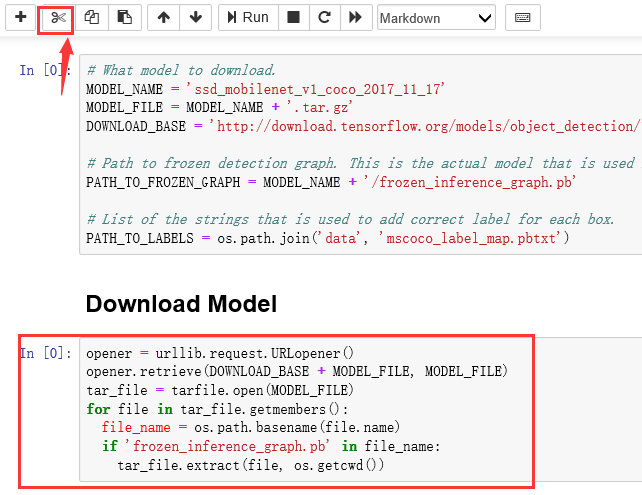Open the command palette keyboard icon
642x495 pixels.
pyautogui.click(x=523, y=18)
